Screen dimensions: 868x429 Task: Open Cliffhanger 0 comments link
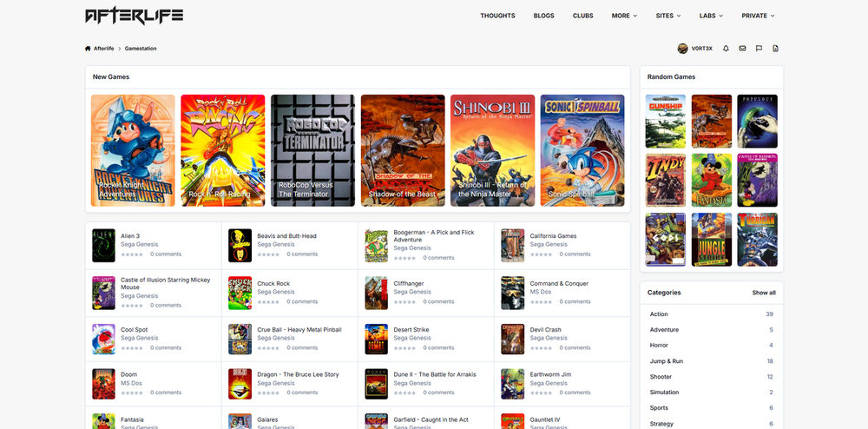tap(438, 302)
